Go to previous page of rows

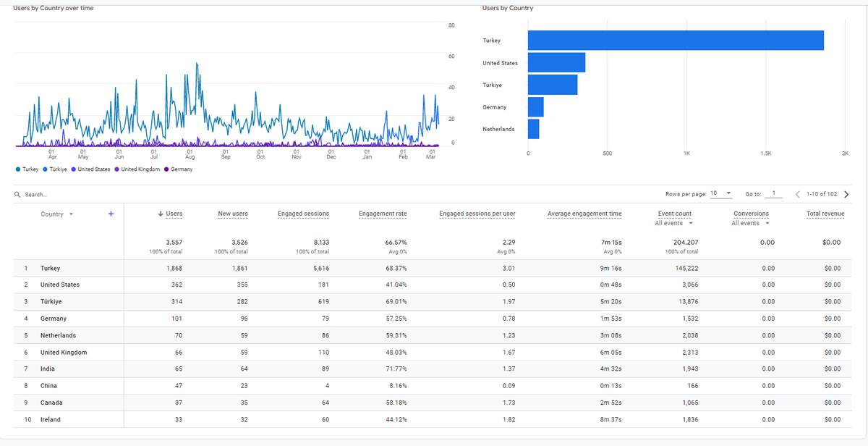click(x=797, y=194)
